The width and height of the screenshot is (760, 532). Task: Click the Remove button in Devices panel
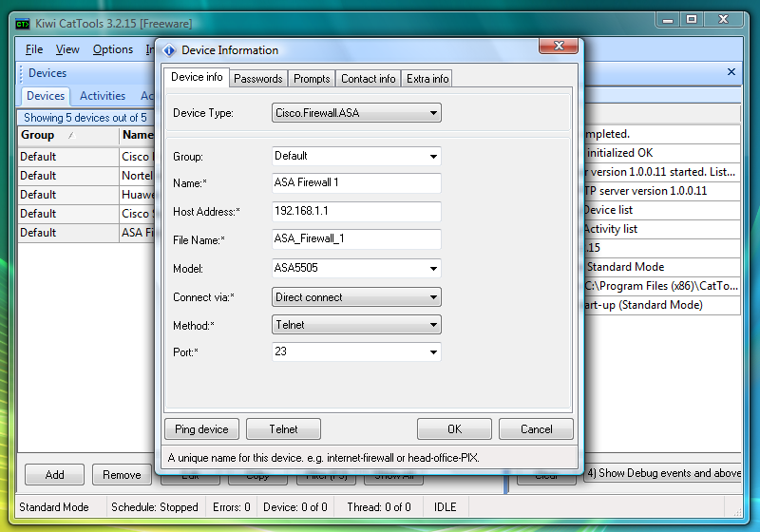122,475
